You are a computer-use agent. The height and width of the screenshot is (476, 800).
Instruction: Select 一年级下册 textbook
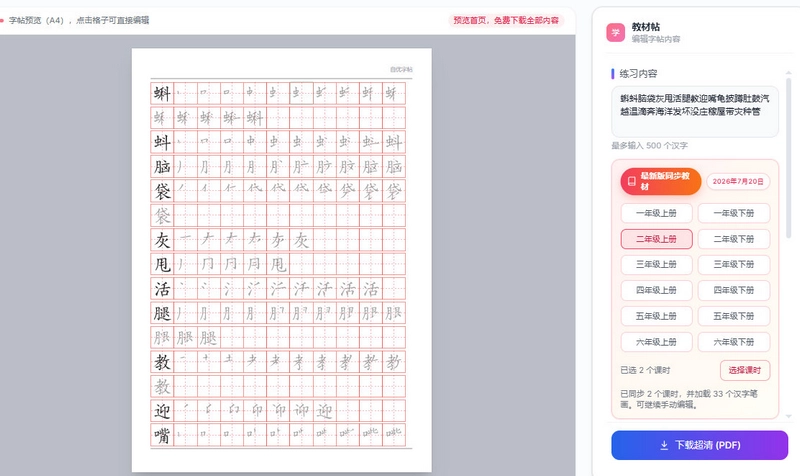tap(734, 213)
